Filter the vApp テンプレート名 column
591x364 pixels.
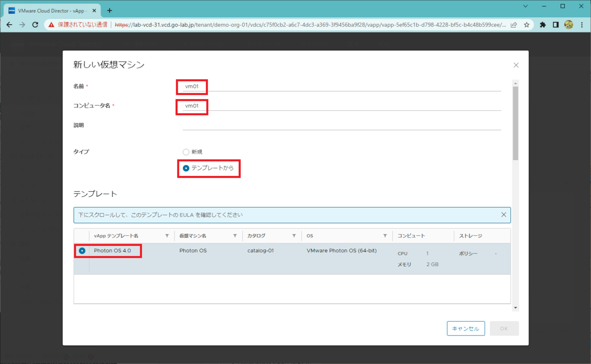[x=167, y=236]
